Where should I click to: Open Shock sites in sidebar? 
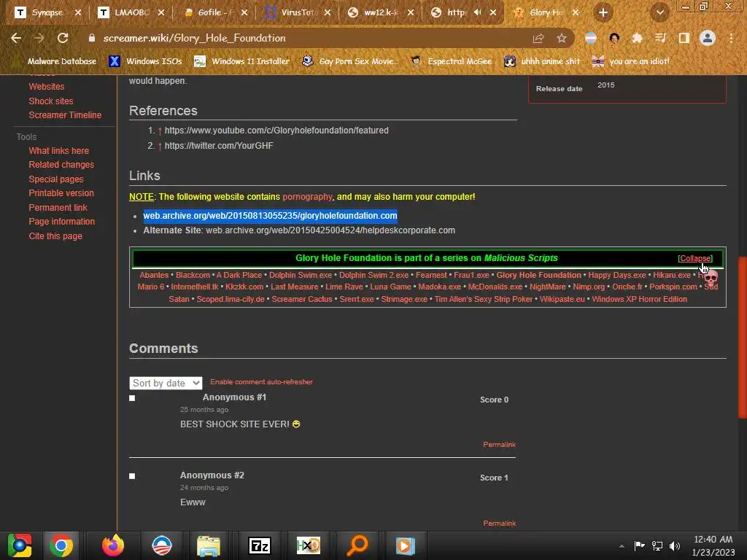click(x=51, y=101)
